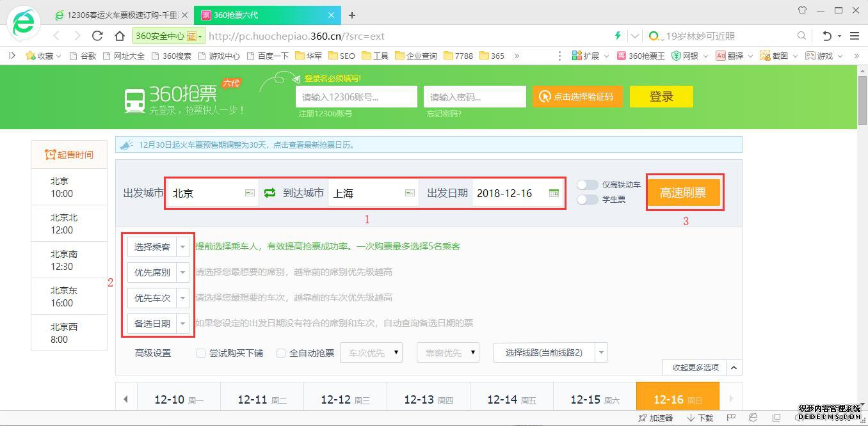868x426 pixels.
Task: Open the browser main menu icon
Action: 855,36
